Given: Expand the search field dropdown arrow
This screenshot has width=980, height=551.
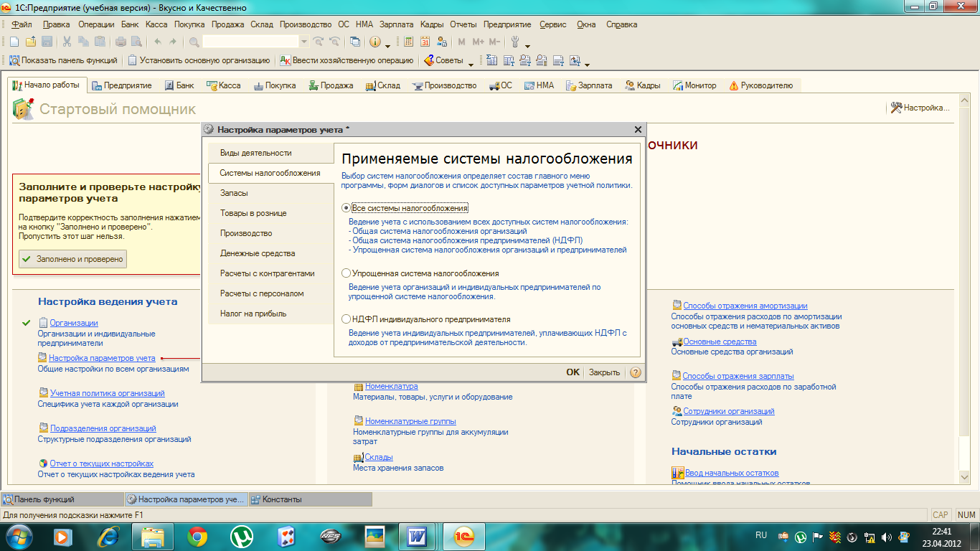Looking at the screenshot, I should (x=303, y=42).
